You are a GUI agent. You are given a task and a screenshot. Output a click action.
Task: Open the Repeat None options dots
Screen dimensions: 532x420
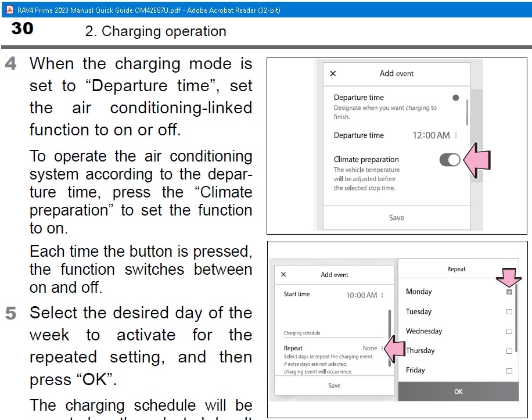(382, 349)
